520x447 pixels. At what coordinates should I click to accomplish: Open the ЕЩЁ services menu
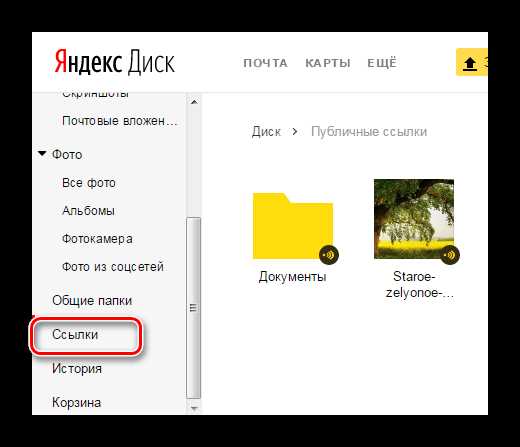point(382,63)
